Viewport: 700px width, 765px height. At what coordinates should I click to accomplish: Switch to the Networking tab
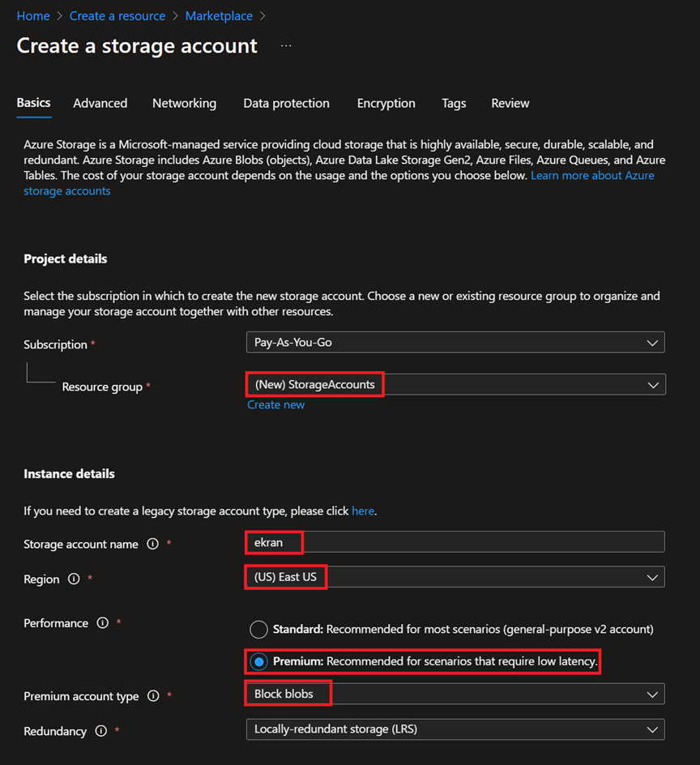pyautogui.click(x=184, y=104)
